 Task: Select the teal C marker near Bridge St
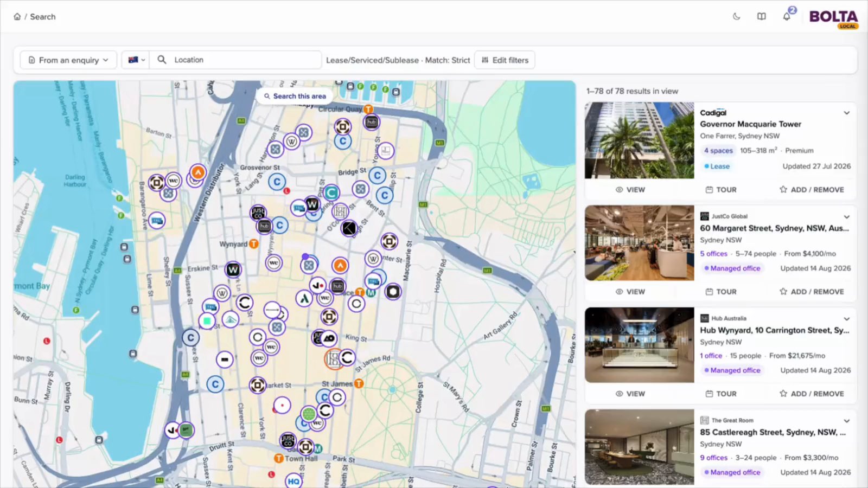tap(331, 192)
